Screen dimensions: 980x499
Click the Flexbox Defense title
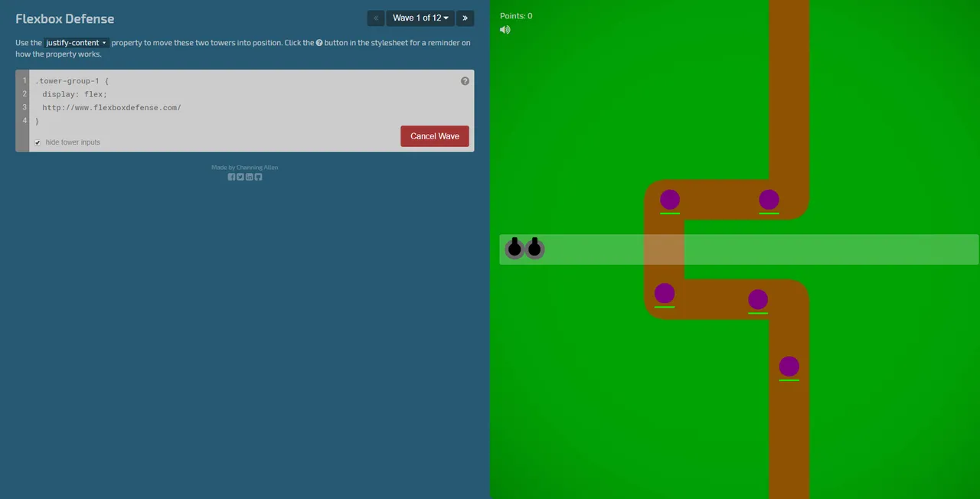click(65, 18)
